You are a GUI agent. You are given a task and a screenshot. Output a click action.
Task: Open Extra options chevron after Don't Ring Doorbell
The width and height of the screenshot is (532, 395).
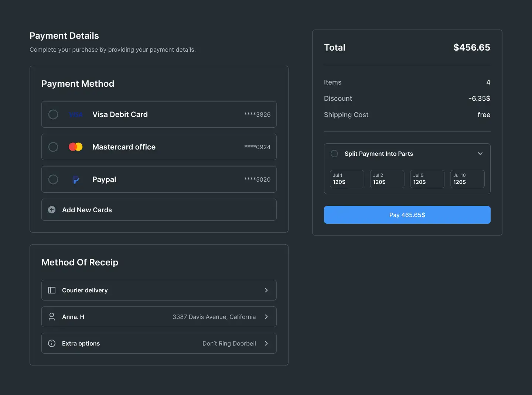266,343
